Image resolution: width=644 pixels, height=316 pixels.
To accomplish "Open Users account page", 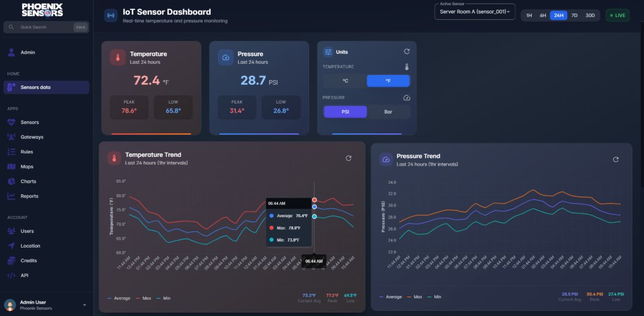I will pyautogui.click(x=46, y=231).
